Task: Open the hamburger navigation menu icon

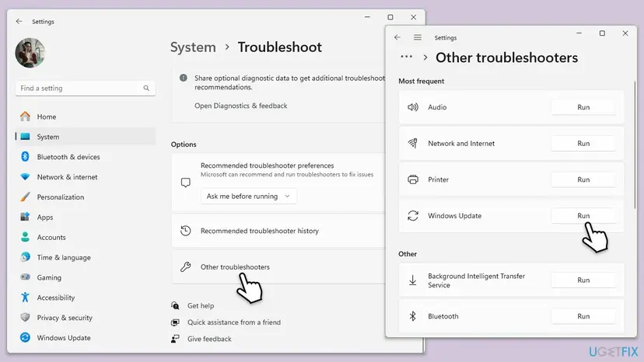Action: point(418,37)
